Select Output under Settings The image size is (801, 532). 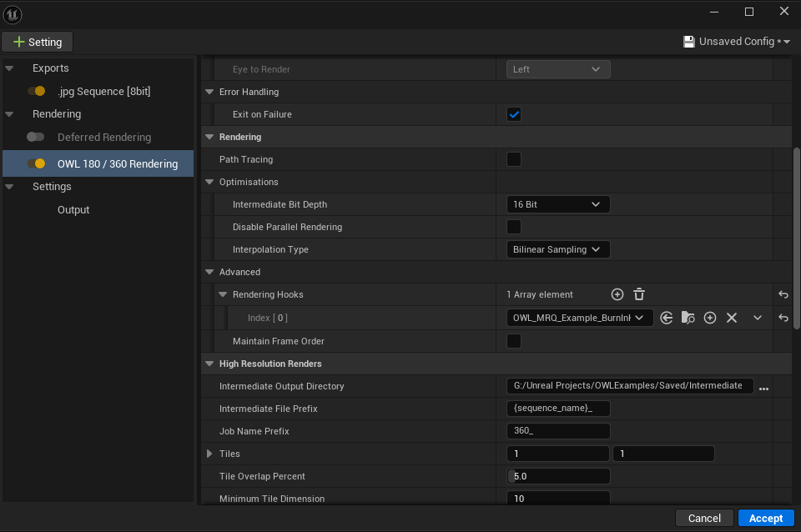point(73,210)
